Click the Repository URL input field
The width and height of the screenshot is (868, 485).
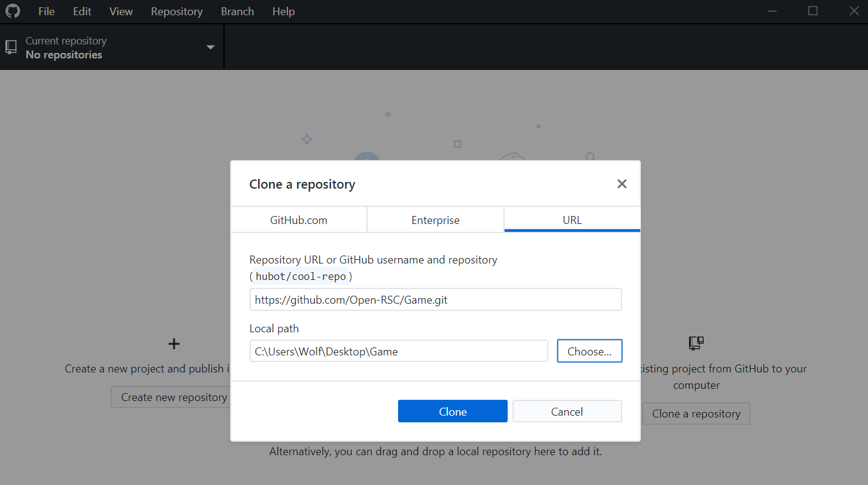tap(436, 299)
